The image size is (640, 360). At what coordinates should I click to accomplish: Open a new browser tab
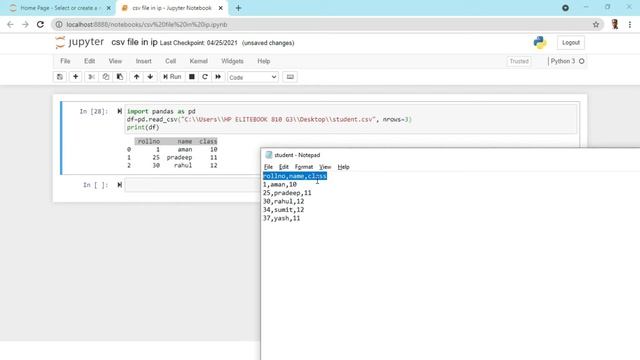coord(238,8)
